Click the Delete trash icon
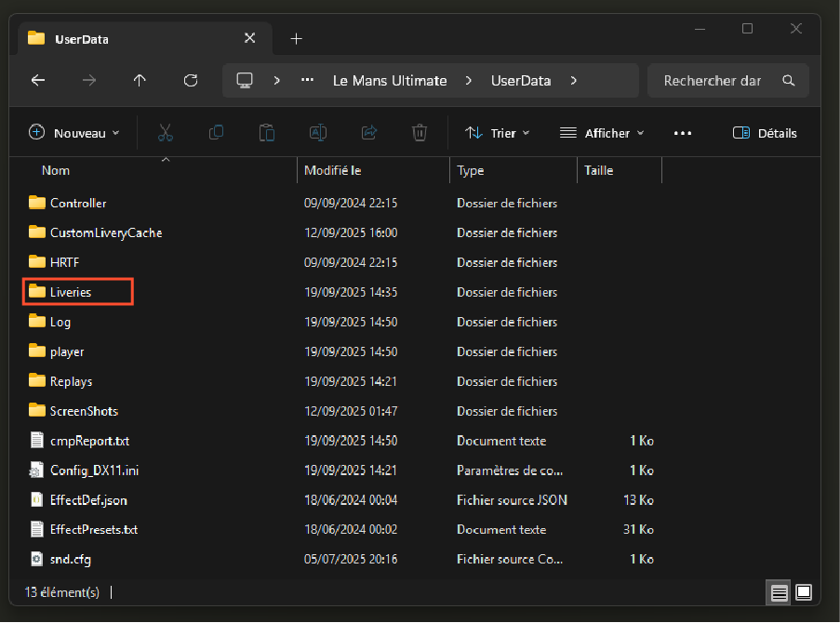Image resolution: width=840 pixels, height=623 pixels. [420, 133]
